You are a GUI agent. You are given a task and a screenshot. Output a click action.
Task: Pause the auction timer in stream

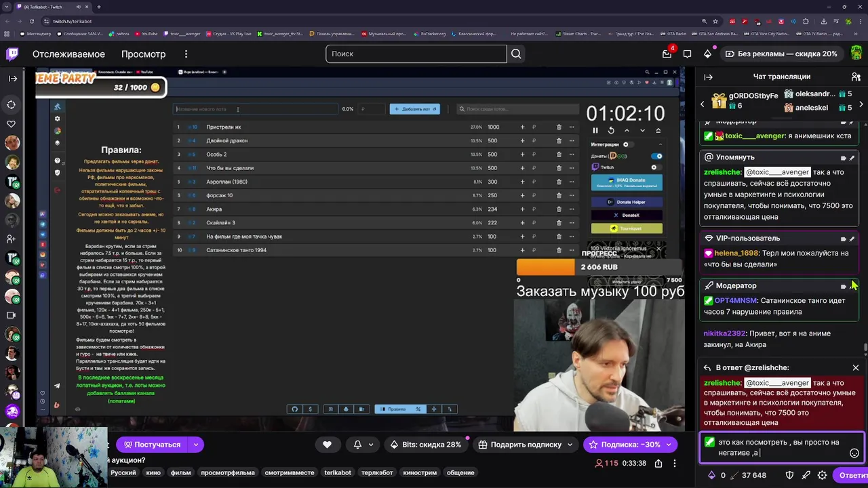[595, 131]
